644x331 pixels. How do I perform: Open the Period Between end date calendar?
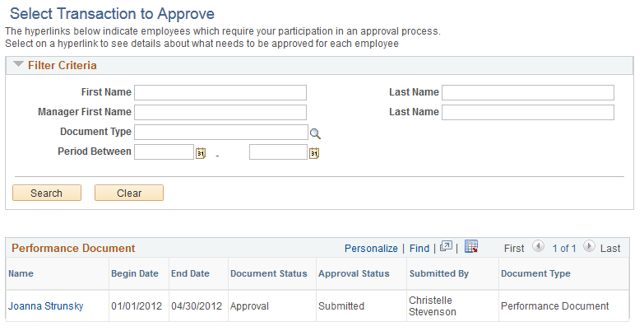point(314,153)
